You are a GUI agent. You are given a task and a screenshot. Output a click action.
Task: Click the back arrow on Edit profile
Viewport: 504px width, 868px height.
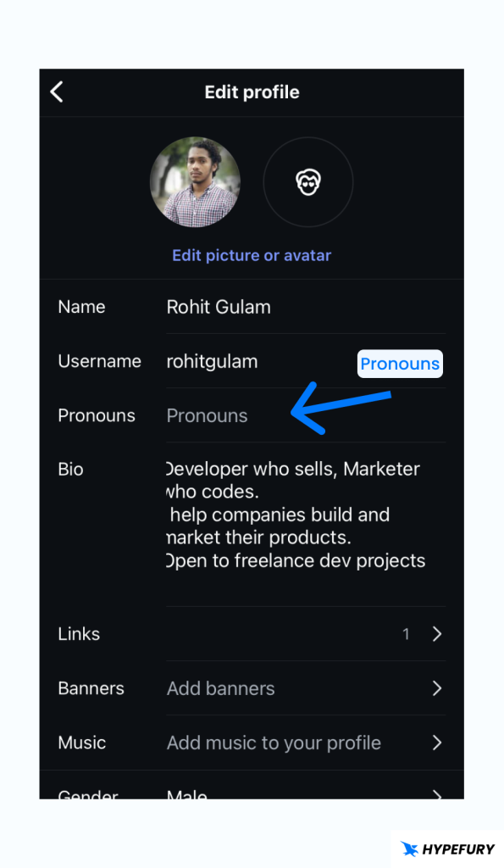pyautogui.click(x=56, y=92)
